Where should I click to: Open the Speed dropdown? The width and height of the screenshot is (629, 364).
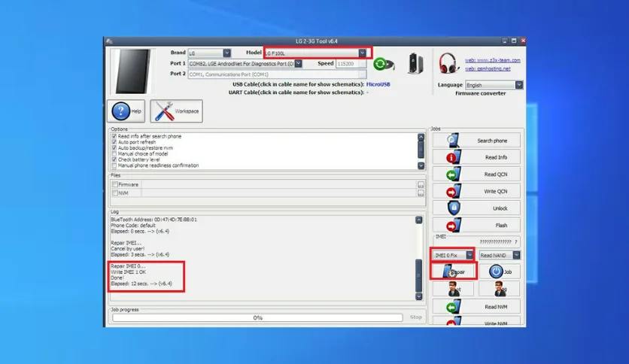tap(362, 63)
